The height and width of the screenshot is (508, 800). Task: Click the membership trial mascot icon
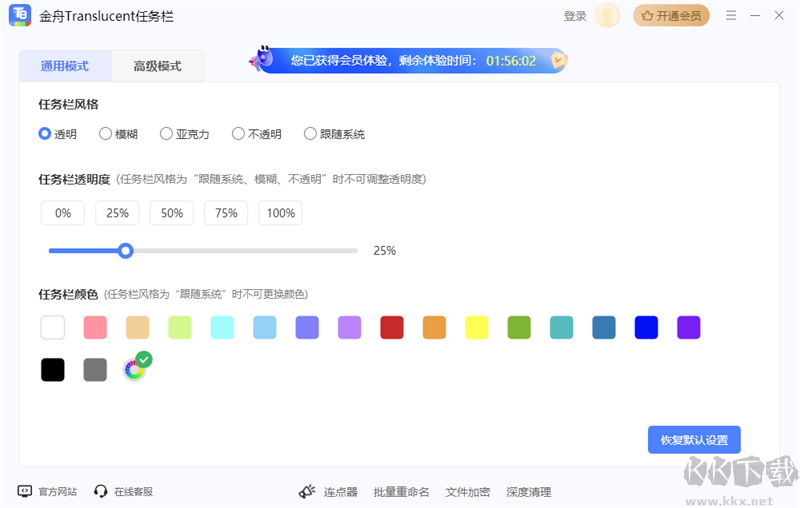262,60
